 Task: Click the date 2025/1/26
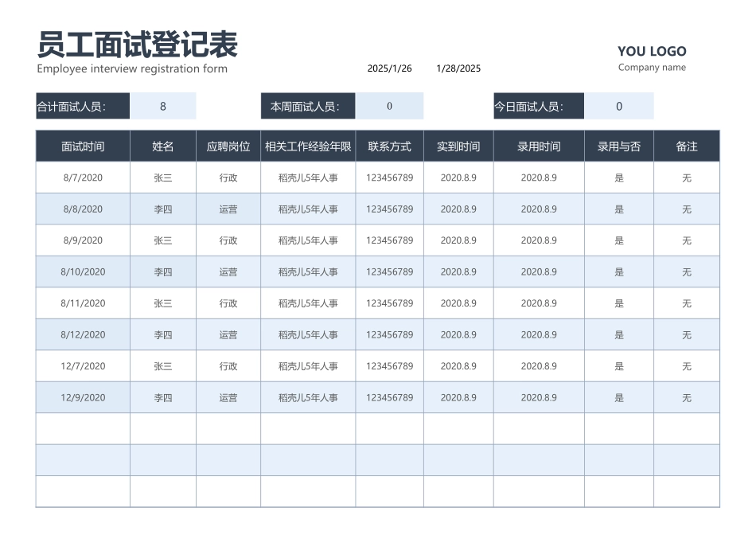[x=388, y=68]
